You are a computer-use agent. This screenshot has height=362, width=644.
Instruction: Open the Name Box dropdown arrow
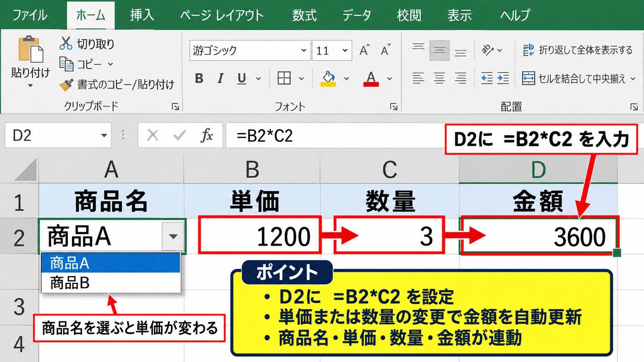click(x=104, y=135)
